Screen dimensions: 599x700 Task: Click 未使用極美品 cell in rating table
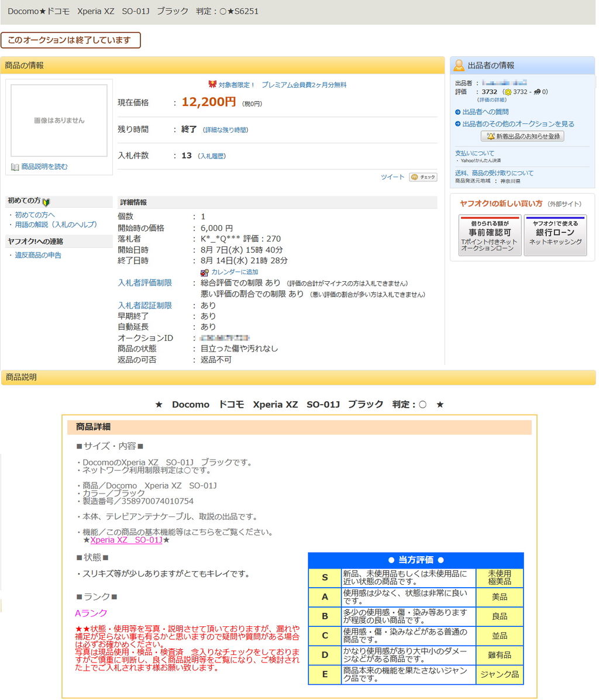pyautogui.click(x=500, y=578)
